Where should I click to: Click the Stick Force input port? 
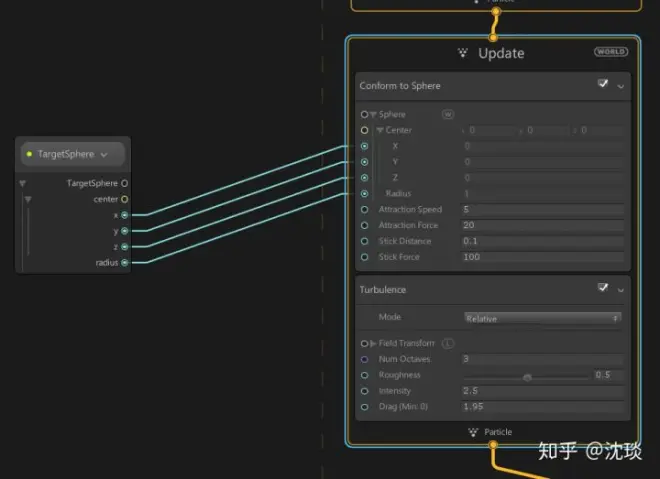click(x=365, y=257)
